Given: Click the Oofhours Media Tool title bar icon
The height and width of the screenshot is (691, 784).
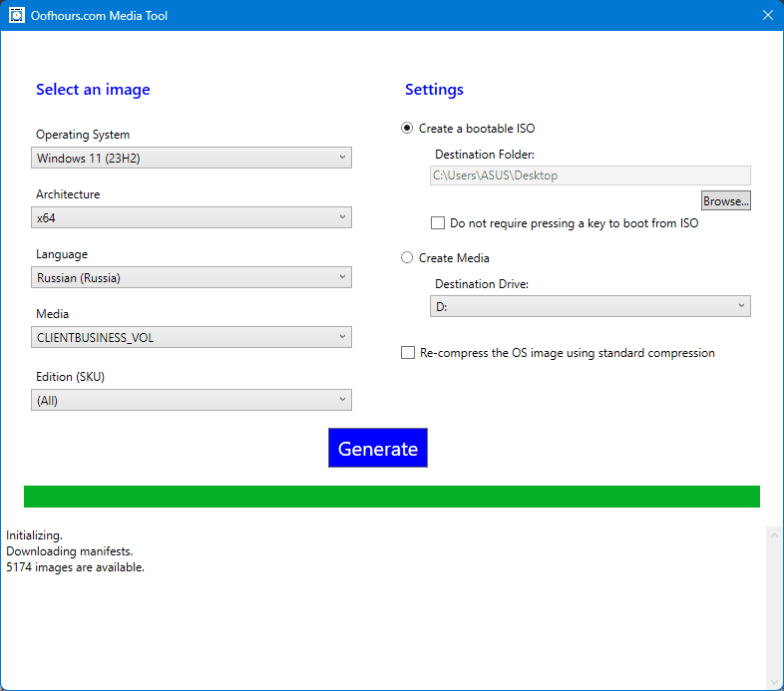Looking at the screenshot, I should point(16,15).
